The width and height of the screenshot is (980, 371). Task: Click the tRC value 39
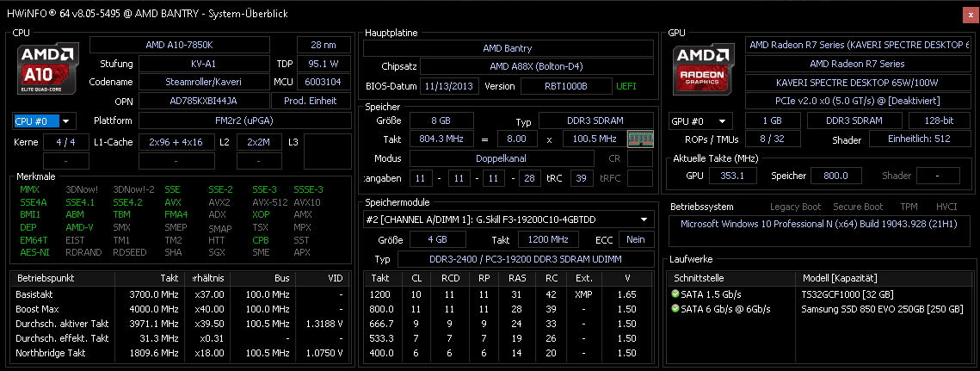[x=582, y=178]
